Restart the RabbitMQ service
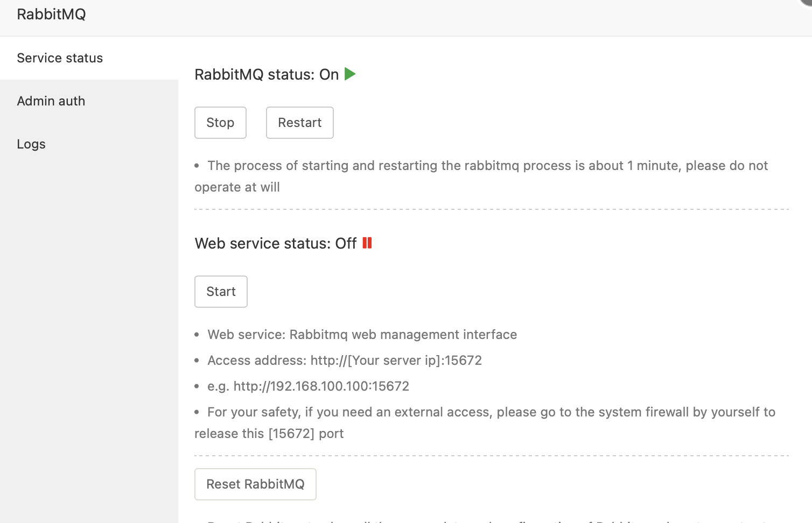The height and width of the screenshot is (523, 812). coord(299,123)
